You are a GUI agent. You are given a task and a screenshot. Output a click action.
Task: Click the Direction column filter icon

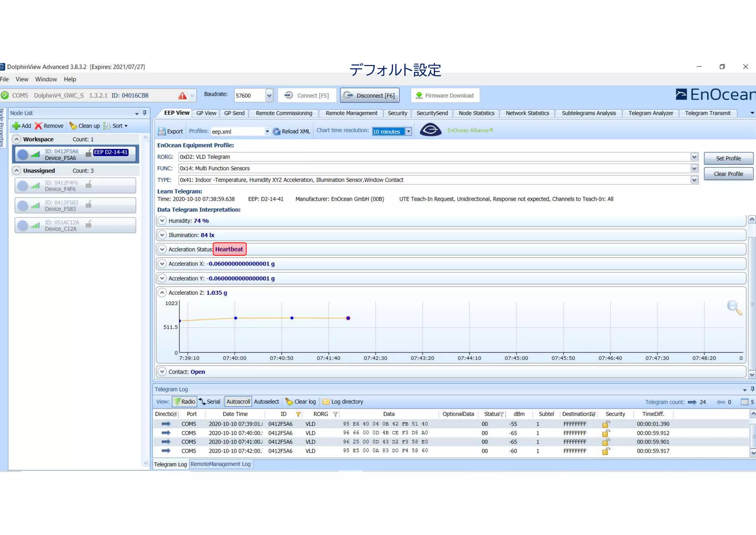[175, 415]
